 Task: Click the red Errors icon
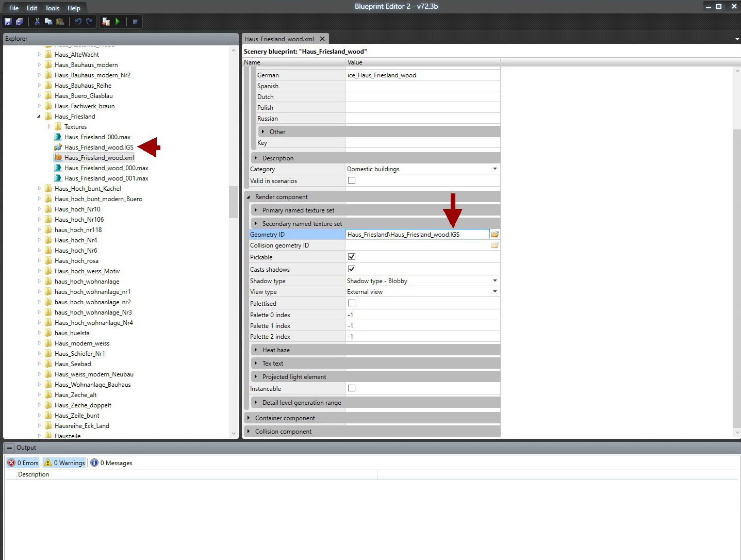coord(11,463)
